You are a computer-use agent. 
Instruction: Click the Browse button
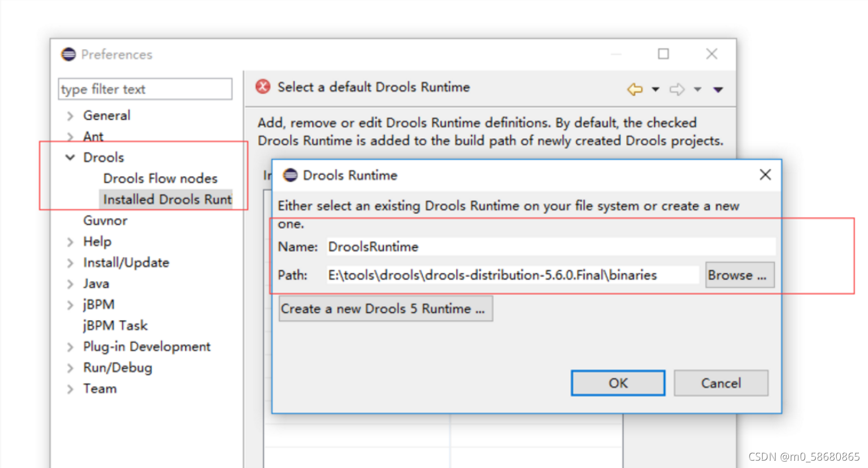(x=740, y=275)
